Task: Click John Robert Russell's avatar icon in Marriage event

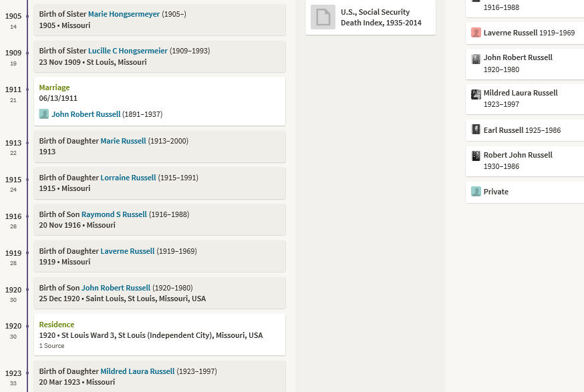Action: click(x=44, y=114)
